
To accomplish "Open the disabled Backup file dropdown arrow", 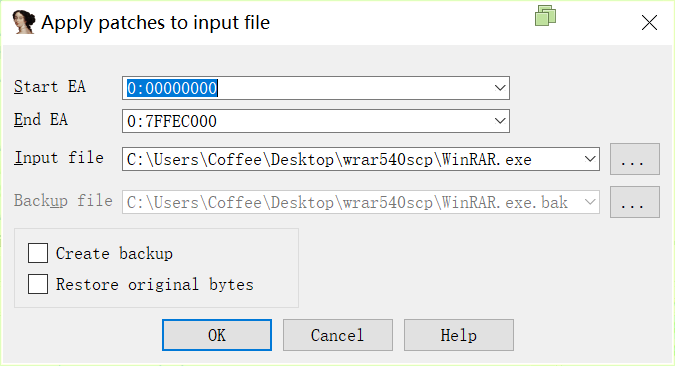I will point(590,202).
